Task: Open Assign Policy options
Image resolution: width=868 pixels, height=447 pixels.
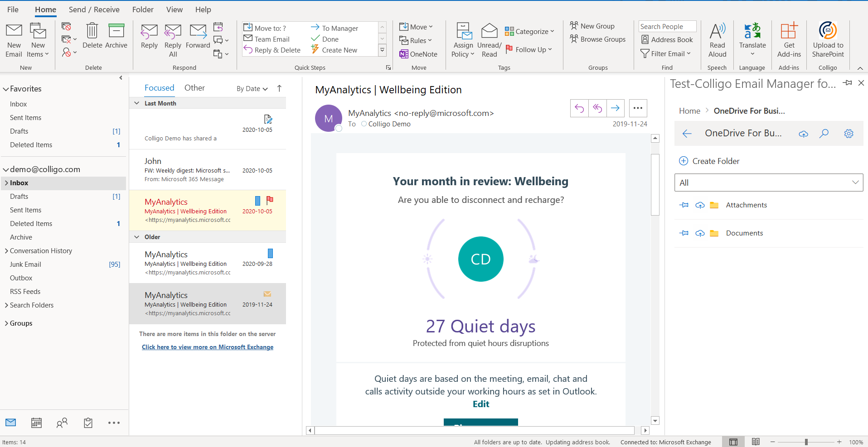Action: pos(463,40)
